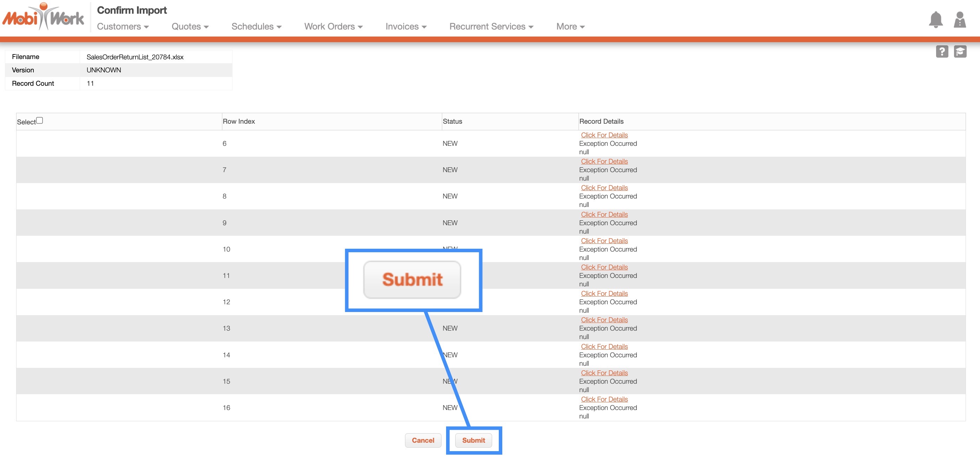Open the user profile icon
Image resolution: width=980 pixels, height=468 pixels.
960,19
